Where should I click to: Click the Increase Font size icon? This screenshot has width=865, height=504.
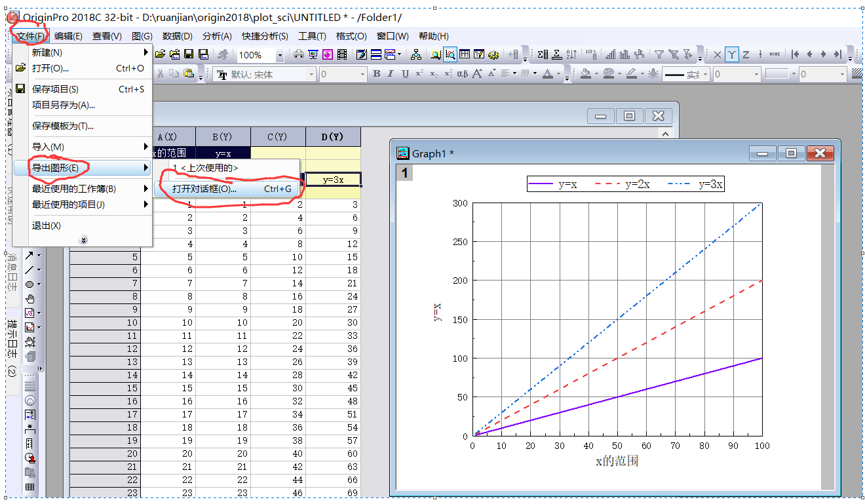coord(477,74)
